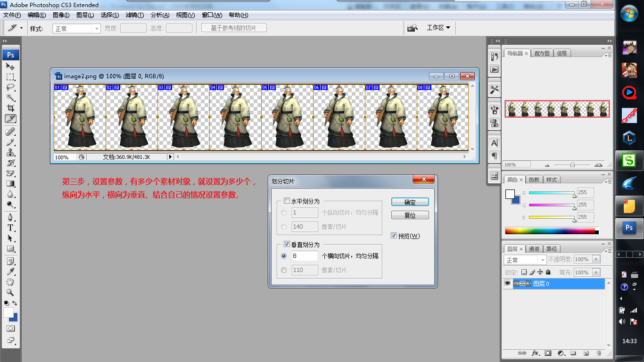The image size is (644, 362).
Task: Hide 图层 0 with the eye icon
Action: click(508, 284)
